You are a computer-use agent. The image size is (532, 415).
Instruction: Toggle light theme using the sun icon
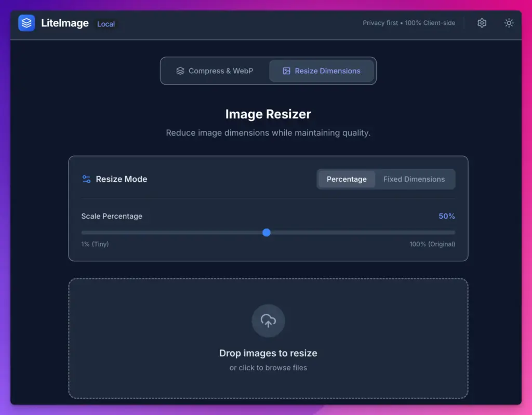pyautogui.click(x=509, y=23)
